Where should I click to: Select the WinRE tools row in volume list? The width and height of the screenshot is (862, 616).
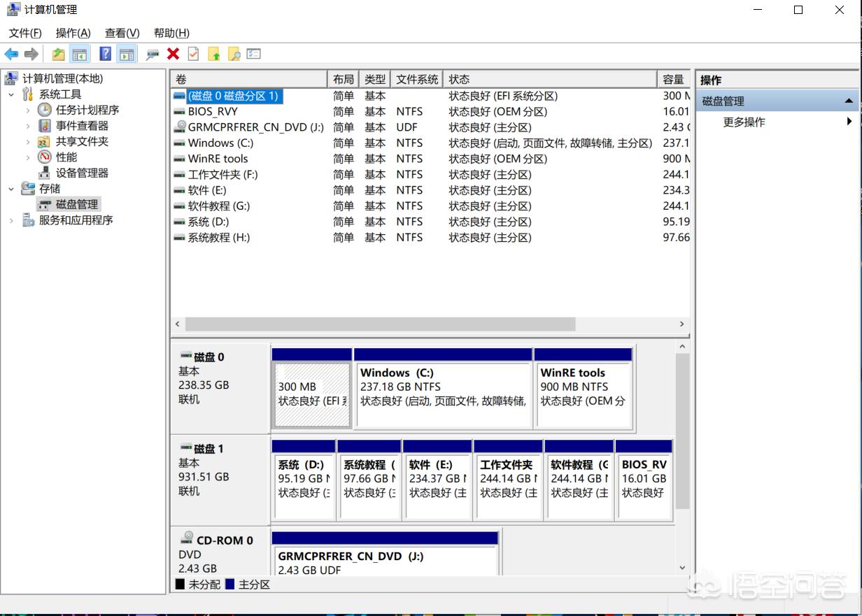pyautogui.click(x=218, y=159)
